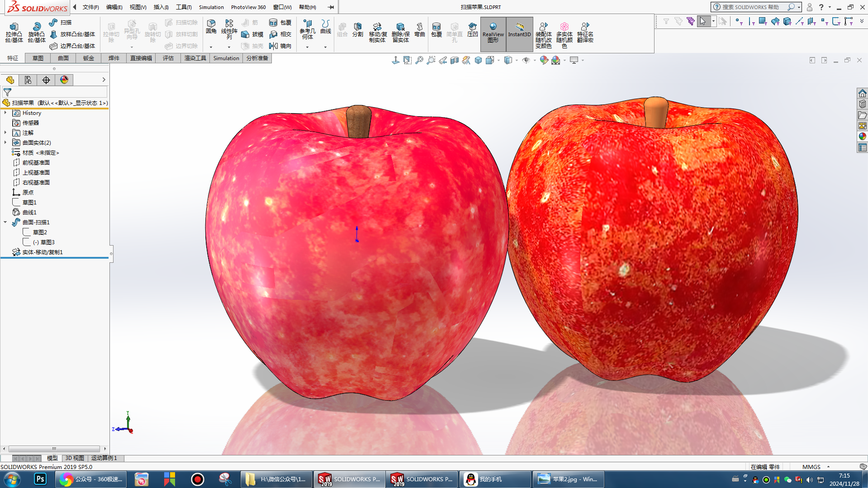
Task: Toggle the filter edges selection filter
Action: [x=751, y=21]
